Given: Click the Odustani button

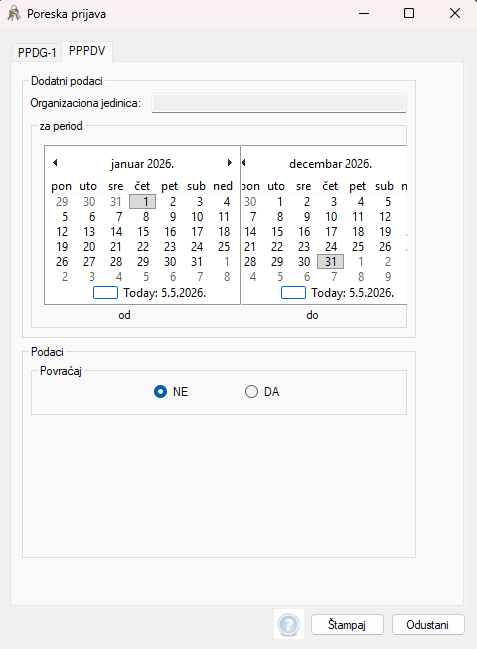Looking at the screenshot, I should point(428,625).
